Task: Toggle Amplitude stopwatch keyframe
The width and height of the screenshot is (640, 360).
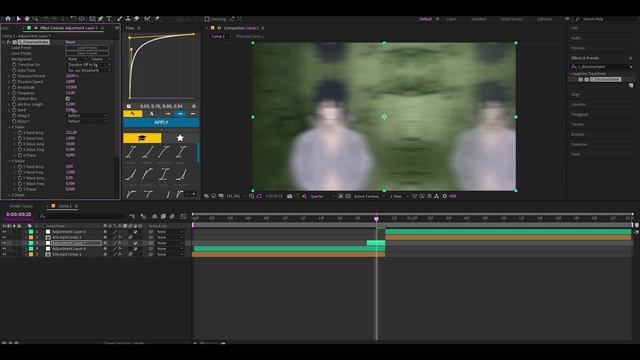Action: pyautogui.click(x=14, y=87)
